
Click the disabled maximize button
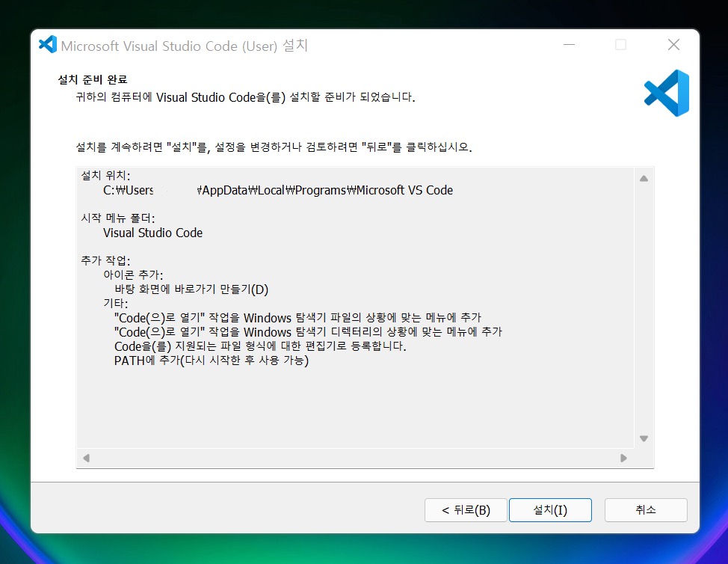620,45
